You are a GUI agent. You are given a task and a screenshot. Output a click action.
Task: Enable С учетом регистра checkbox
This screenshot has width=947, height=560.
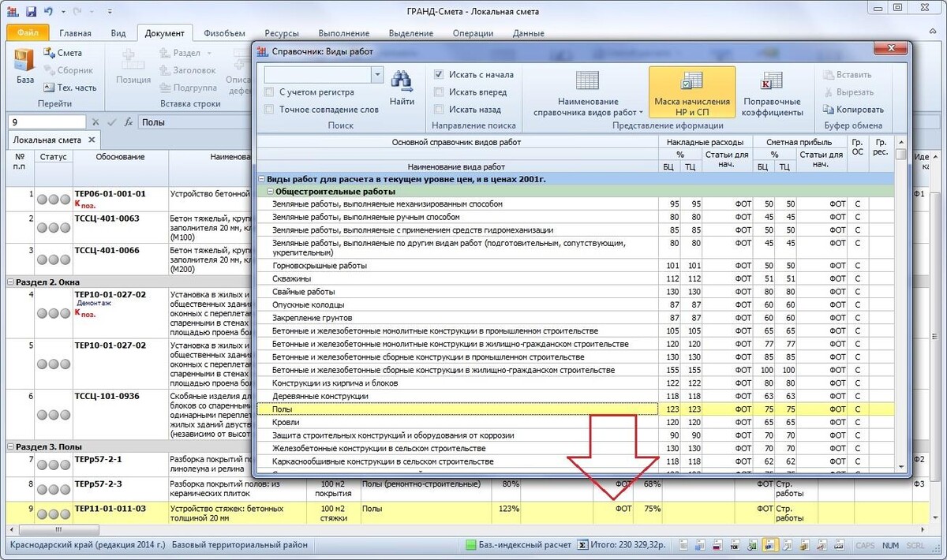point(269,92)
